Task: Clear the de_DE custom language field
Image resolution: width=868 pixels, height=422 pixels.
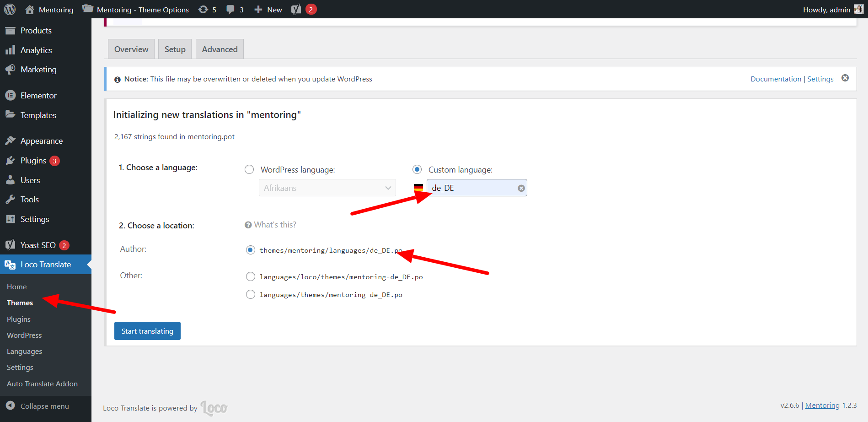Action: pyautogui.click(x=521, y=188)
